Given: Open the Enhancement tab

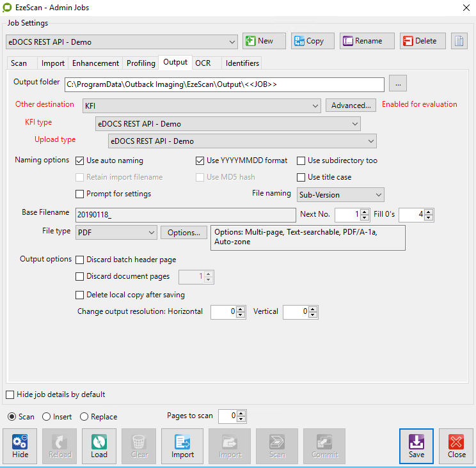Looking at the screenshot, I should pos(95,63).
